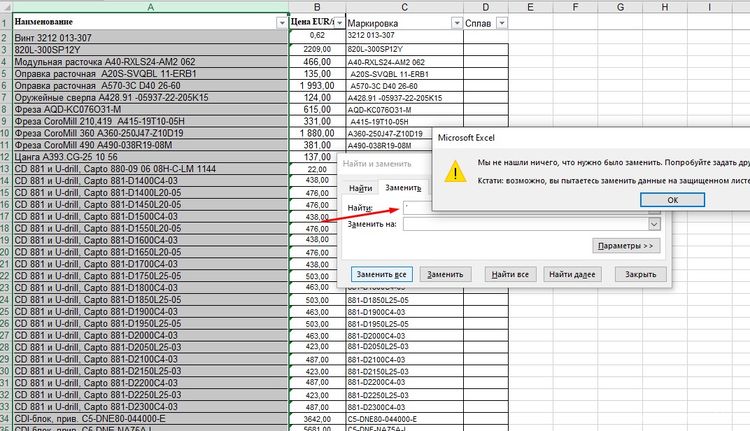Click marking cell 'A40-RXLS24-AM2 062'
The width and height of the screenshot is (750, 431).
[405, 62]
